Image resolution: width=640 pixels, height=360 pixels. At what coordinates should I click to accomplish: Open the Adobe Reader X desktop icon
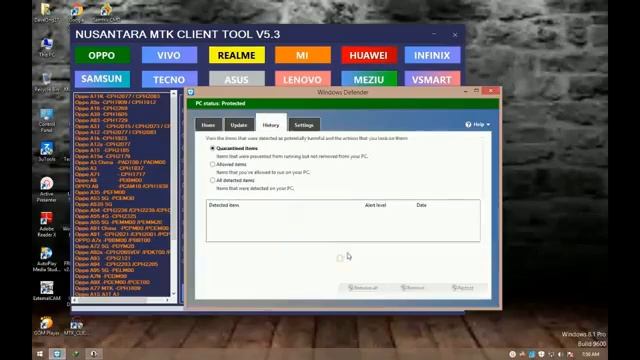click(47, 224)
